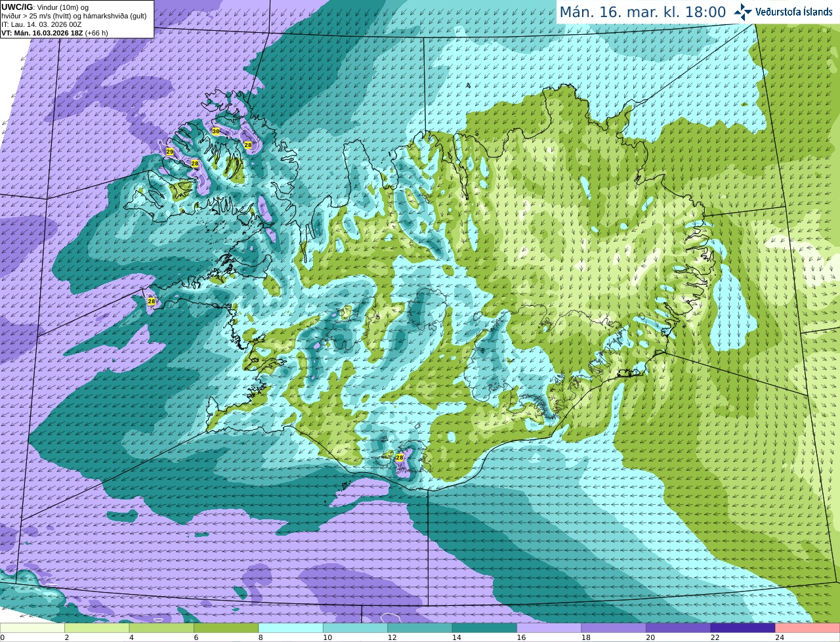
Task: Select the VT: Mán. 16.03.2026 18Z line
Action: [x=54, y=32]
